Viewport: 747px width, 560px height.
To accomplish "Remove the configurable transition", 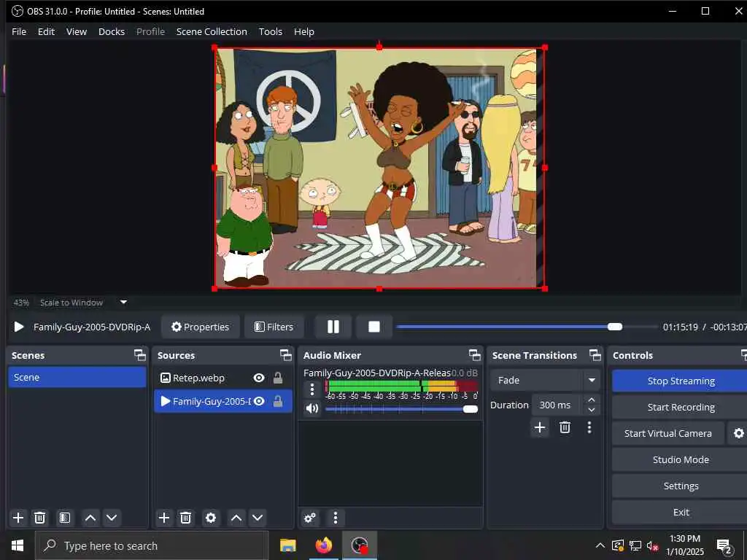I will coord(565,427).
